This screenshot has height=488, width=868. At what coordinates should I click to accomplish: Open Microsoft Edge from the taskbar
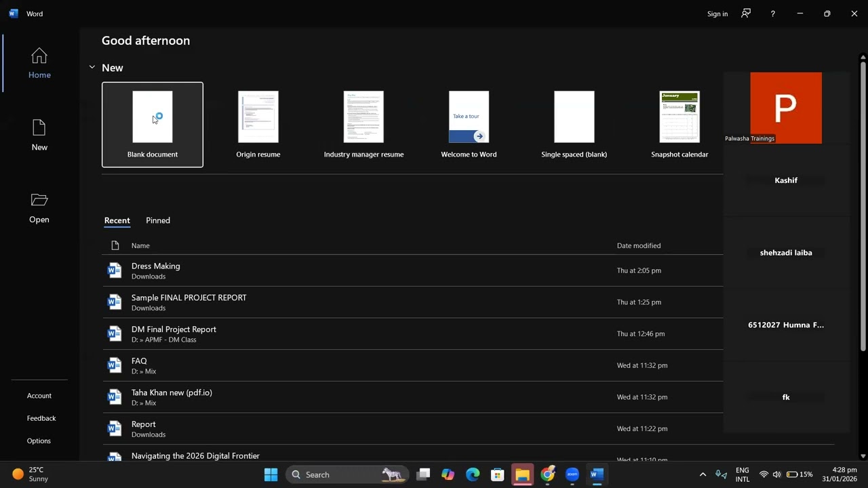coord(473,474)
